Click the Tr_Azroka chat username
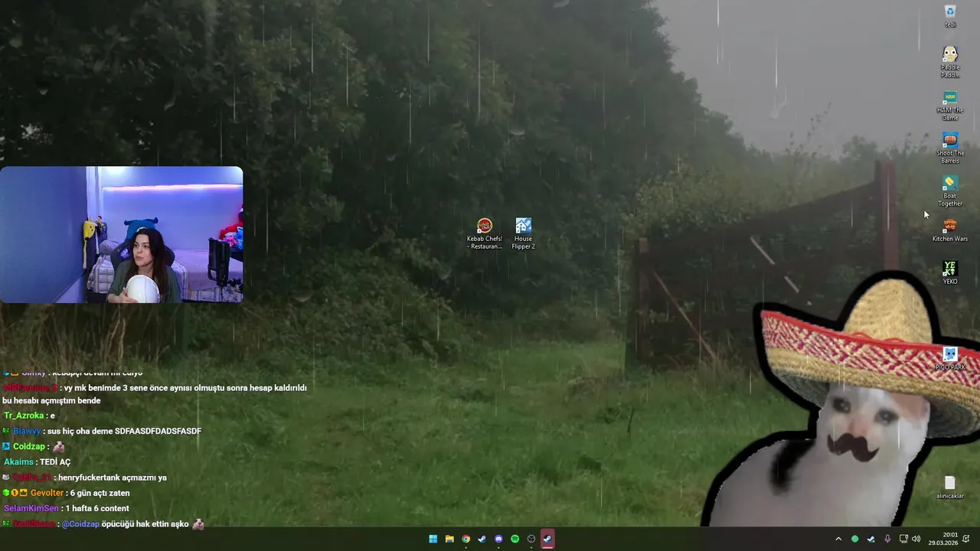This screenshot has width=980, height=551. tap(24, 416)
